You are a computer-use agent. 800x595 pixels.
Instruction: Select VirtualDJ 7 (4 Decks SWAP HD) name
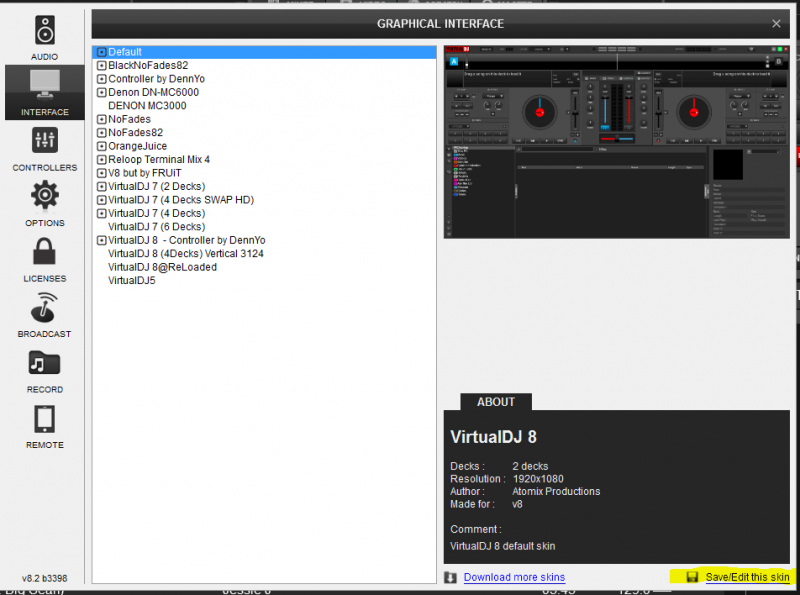coord(181,200)
